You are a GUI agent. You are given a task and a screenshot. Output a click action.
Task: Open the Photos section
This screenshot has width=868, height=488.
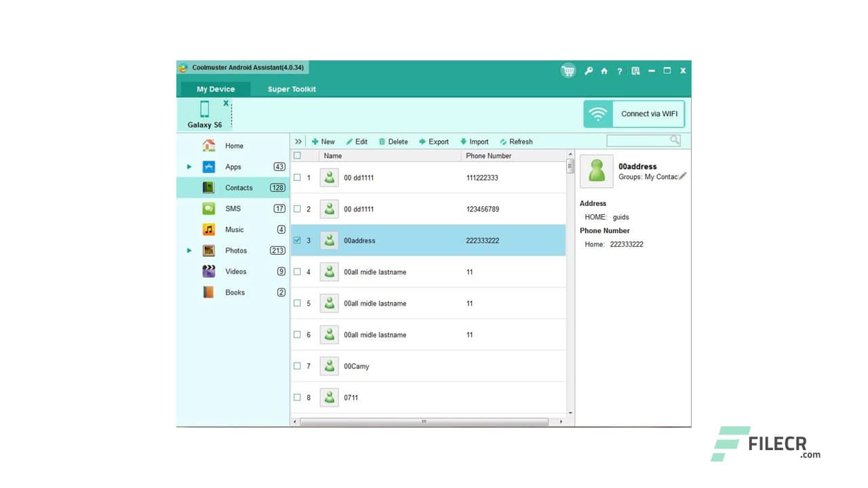click(236, 250)
